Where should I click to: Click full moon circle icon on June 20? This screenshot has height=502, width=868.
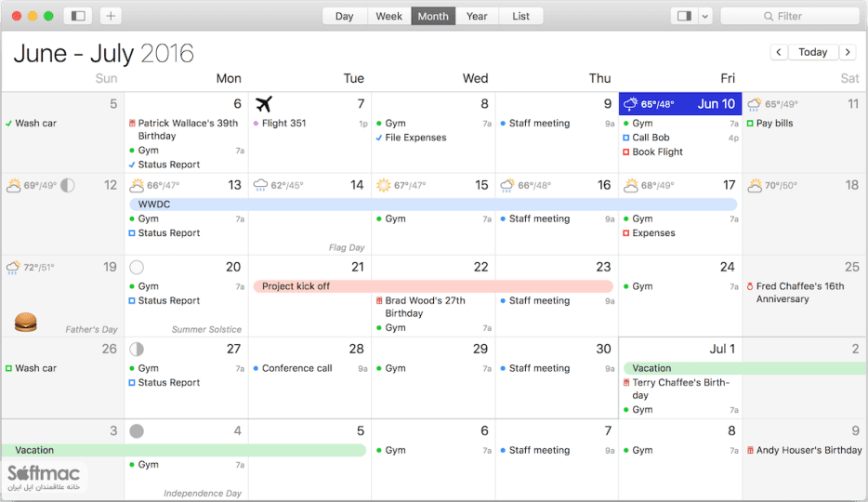point(137,268)
